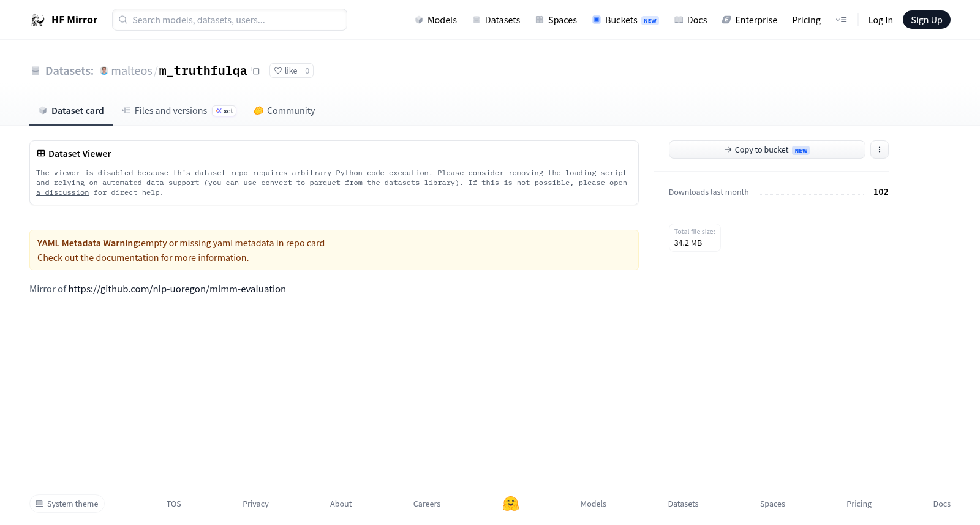Viewport: 980px width, 525px height.
Task: Follow the open a discussion link
Action: tap(618, 183)
